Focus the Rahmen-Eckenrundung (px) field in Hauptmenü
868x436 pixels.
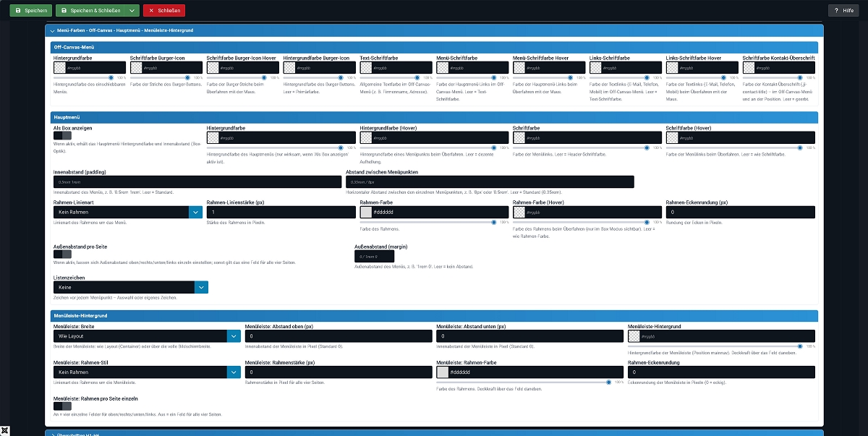[741, 213]
